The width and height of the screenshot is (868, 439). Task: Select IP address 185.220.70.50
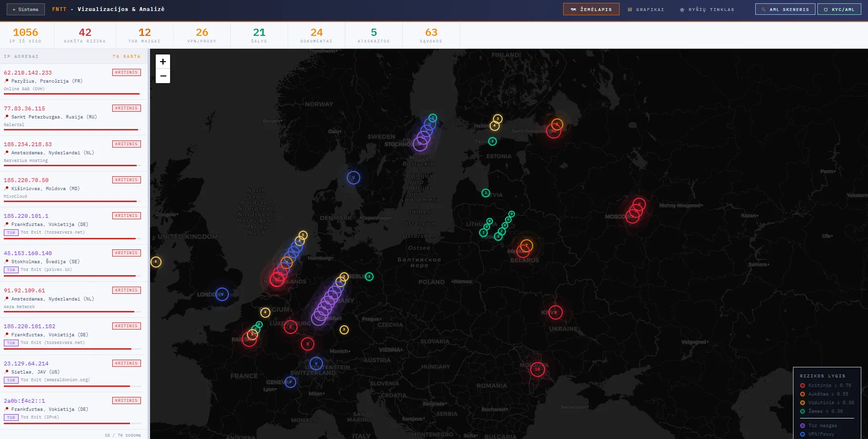click(26, 180)
